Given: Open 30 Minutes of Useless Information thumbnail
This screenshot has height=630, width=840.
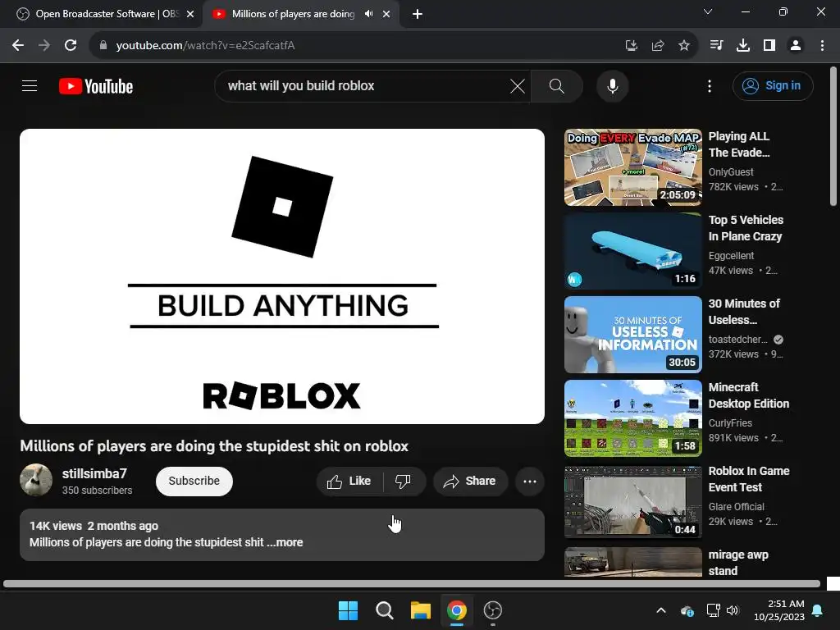Looking at the screenshot, I should [x=632, y=335].
